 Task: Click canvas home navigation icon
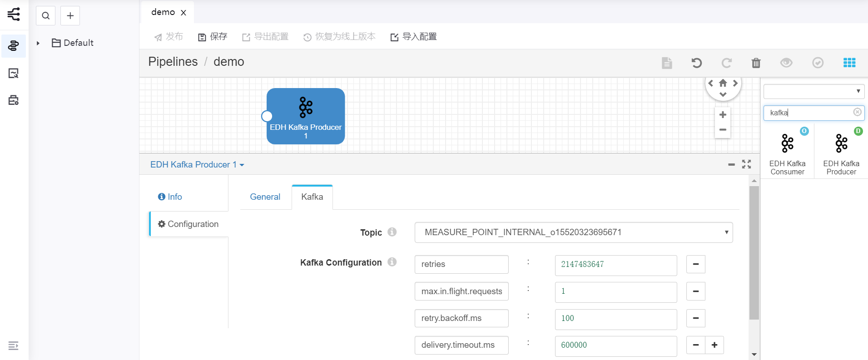click(x=723, y=83)
